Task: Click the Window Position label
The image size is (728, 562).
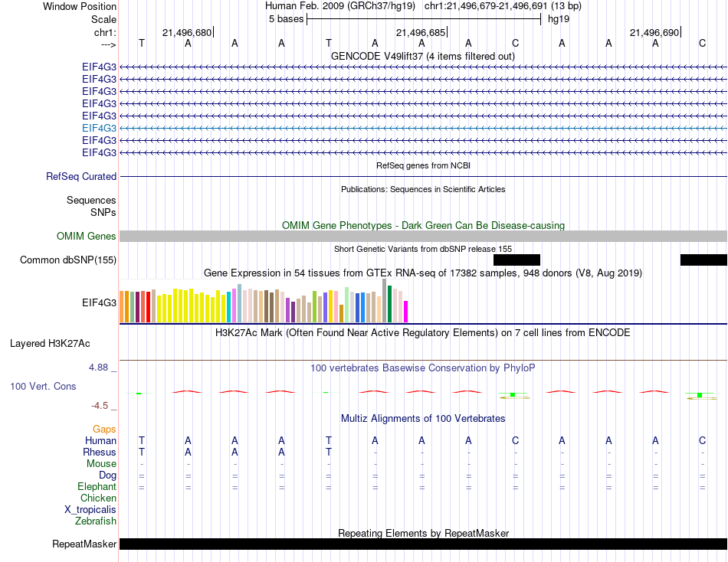Action: click(80, 6)
